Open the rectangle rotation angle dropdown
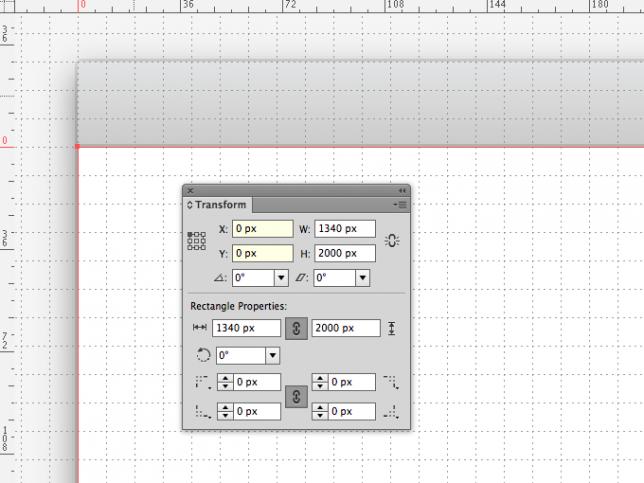The image size is (644, 483). [273, 356]
